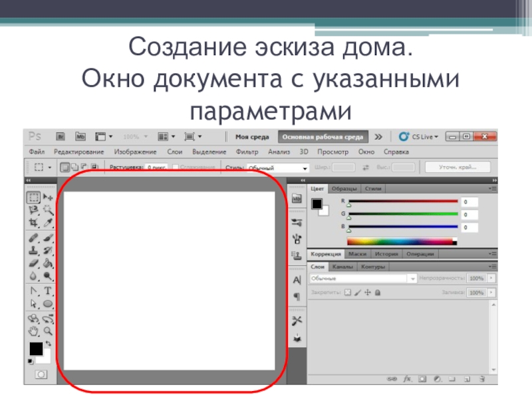Toggle Quick Mask mode

(x=41, y=374)
